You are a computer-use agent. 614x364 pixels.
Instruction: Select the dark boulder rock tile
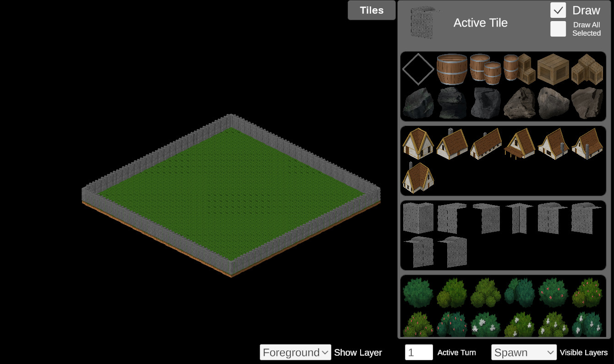pos(418,103)
